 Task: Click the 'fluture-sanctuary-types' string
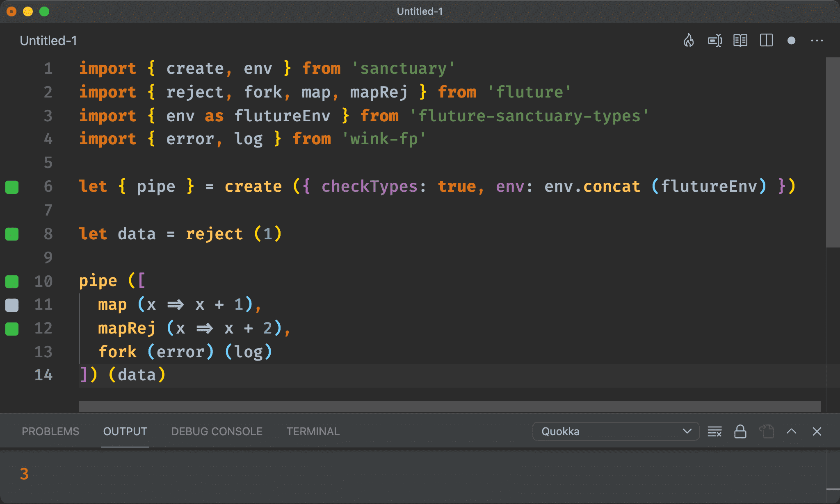click(529, 116)
